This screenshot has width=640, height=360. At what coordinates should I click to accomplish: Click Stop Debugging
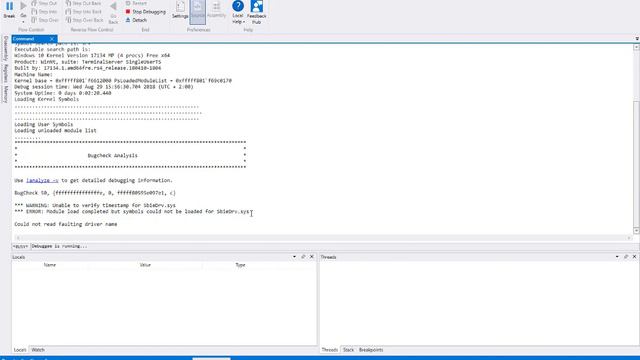[145, 12]
